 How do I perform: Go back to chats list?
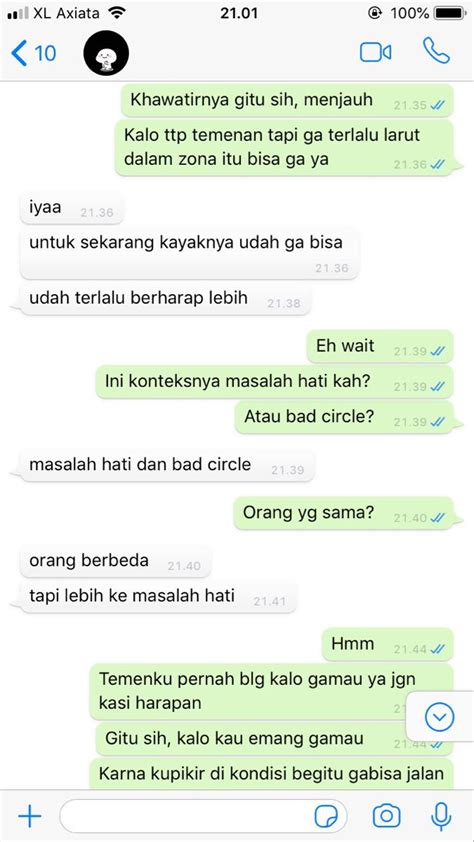point(33,53)
